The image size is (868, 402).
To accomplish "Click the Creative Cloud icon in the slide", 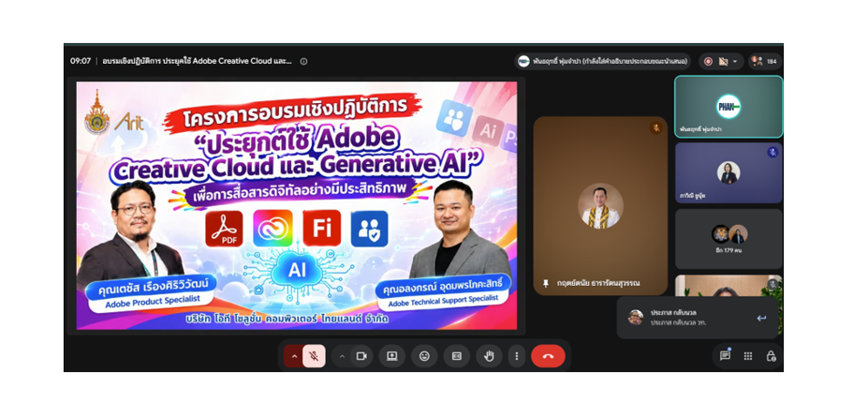I will [x=272, y=228].
